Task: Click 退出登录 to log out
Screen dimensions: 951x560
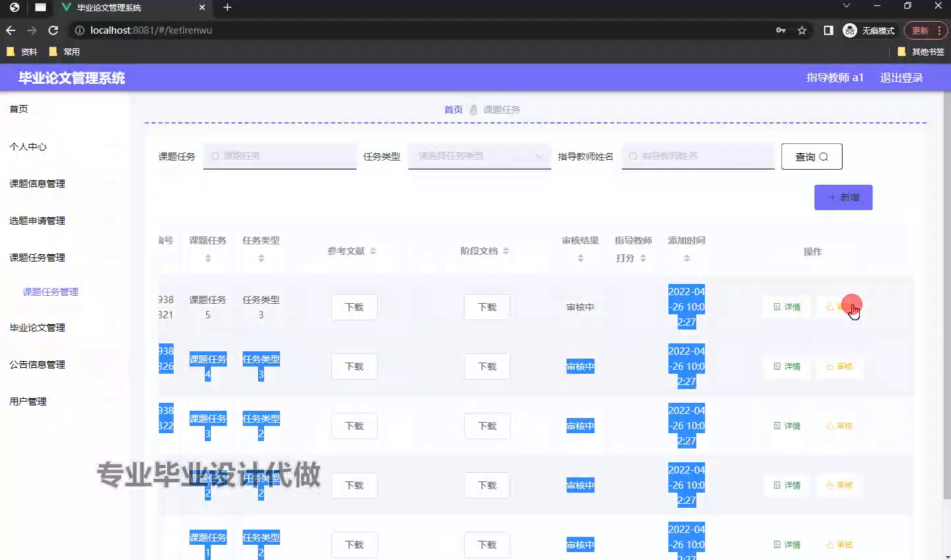Action: pos(901,78)
